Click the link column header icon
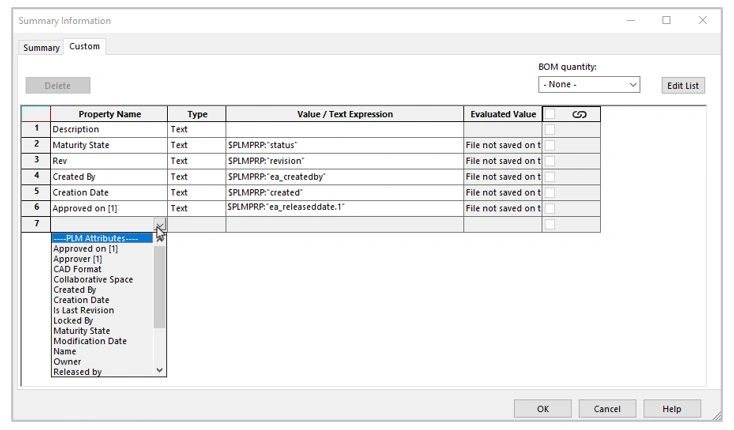734x430 pixels. coord(579,114)
